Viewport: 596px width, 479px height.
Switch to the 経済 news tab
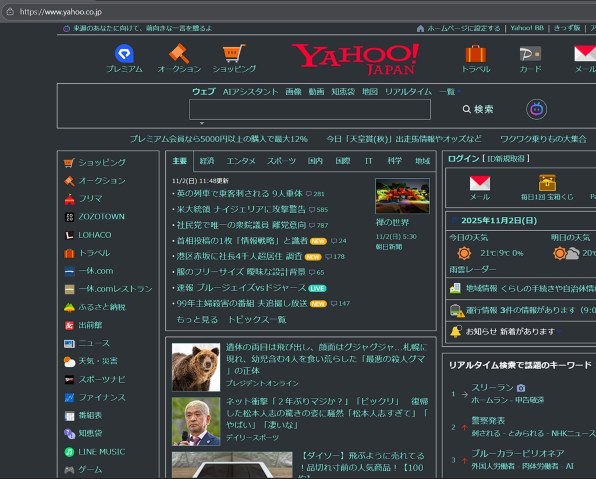pyautogui.click(x=207, y=161)
